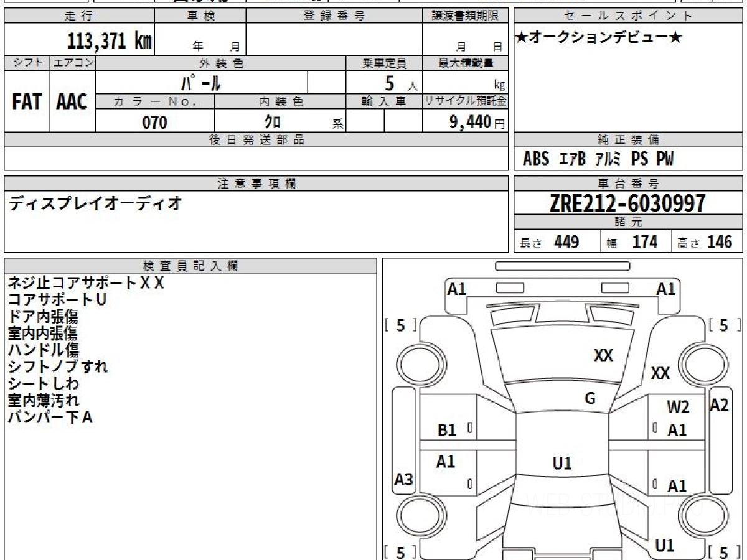Click the 検査員記入欄 section header

tap(190, 266)
